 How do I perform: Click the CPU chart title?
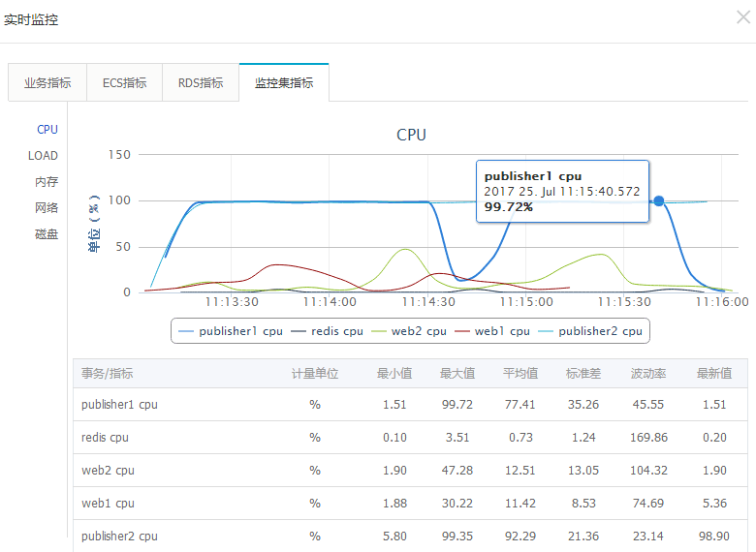(411, 135)
